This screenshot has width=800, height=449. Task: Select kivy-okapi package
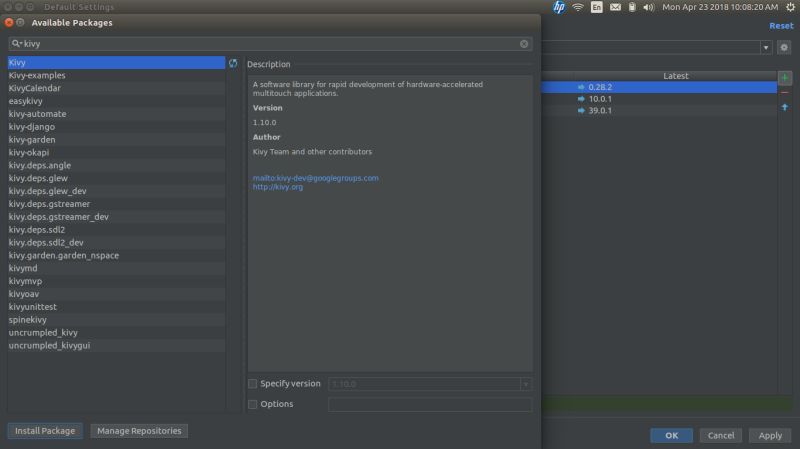(116, 152)
